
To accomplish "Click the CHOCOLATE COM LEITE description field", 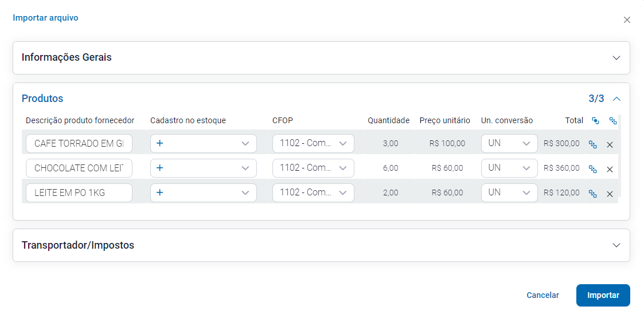I will click(x=79, y=168).
